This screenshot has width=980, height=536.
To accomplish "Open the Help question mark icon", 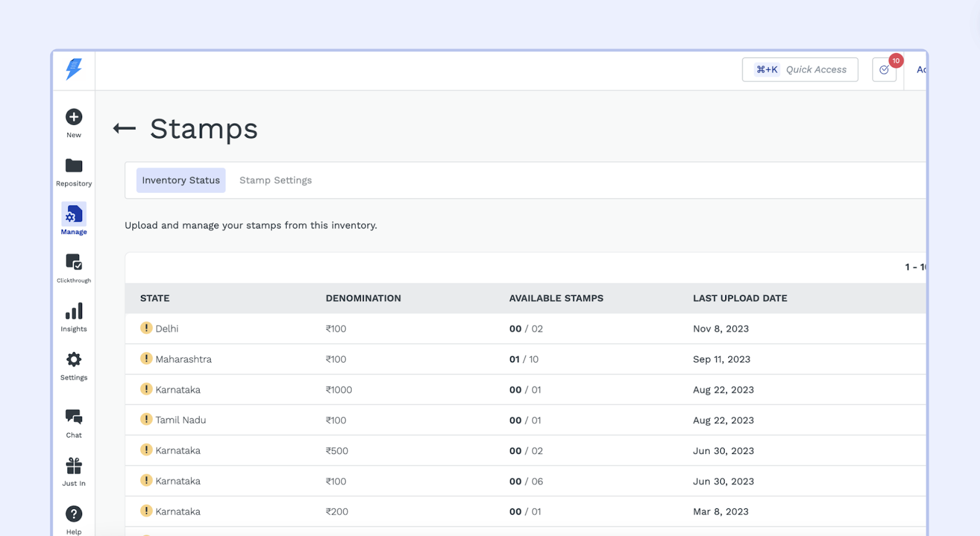I will pyautogui.click(x=74, y=514).
